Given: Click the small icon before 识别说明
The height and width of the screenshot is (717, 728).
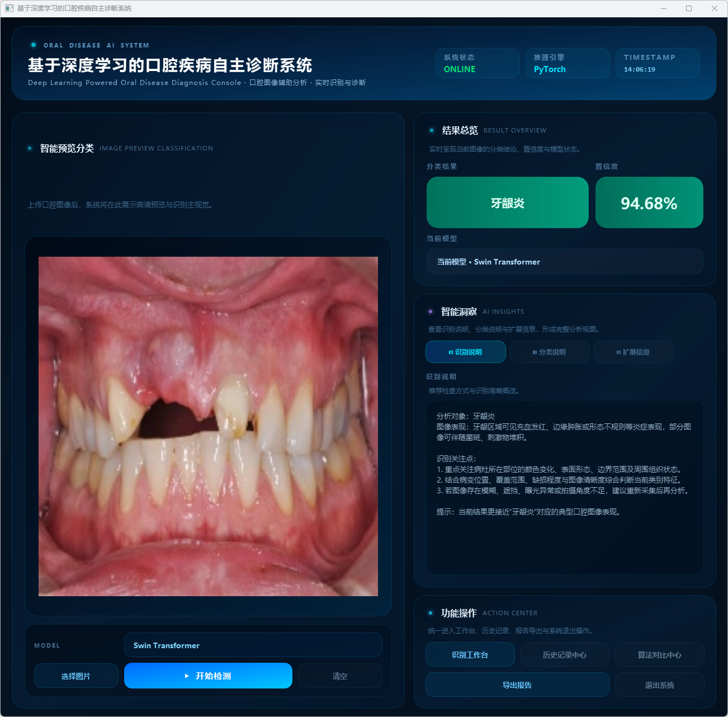Looking at the screenshot, I should 451,352.
